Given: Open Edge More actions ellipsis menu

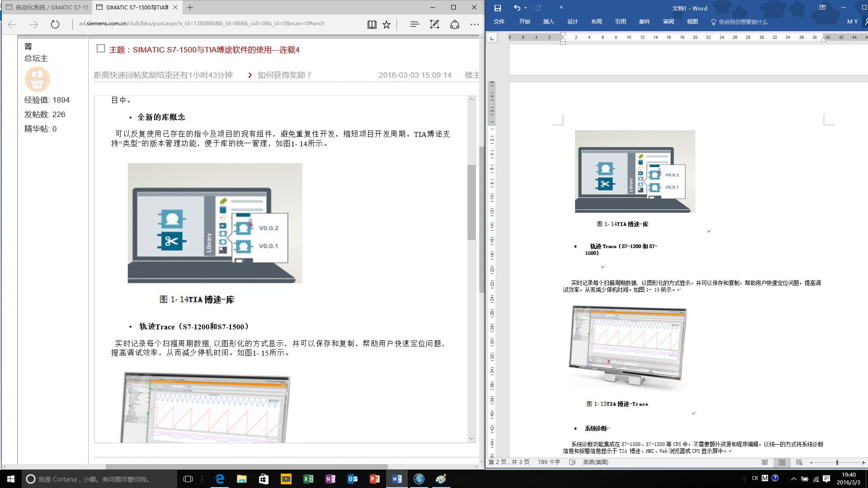Looking at the screenshot, I should tap(474, 24).
